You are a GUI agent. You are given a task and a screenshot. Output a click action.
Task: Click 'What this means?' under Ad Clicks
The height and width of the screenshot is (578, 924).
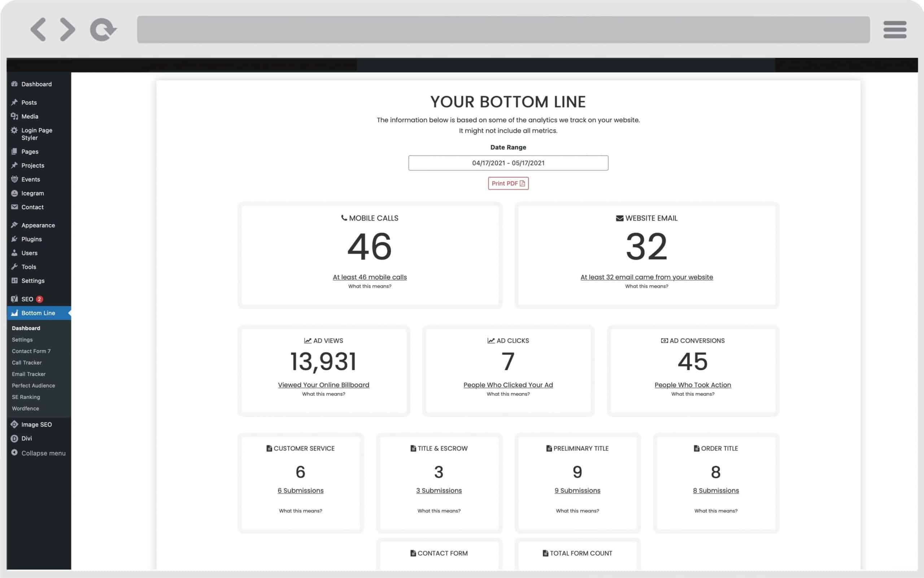pyautogui.click(x=508, y=394)
